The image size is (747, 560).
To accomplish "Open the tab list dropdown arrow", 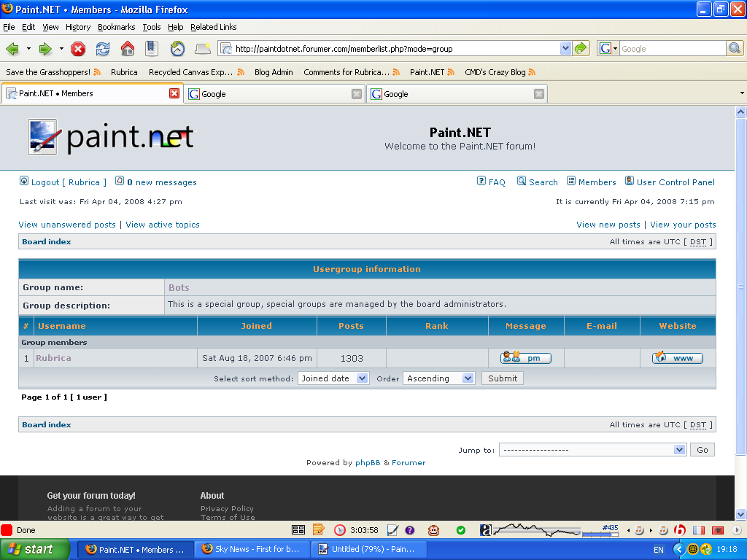I will [742, 93].
